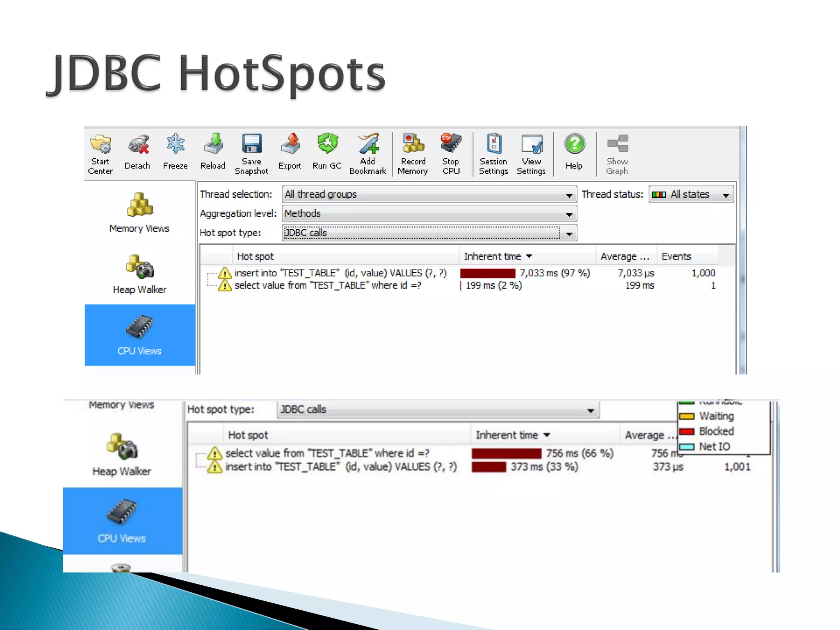The height and width of the screenshot is (630, 840).
Task: Sort by the Events column header
Action: point(676,256)
